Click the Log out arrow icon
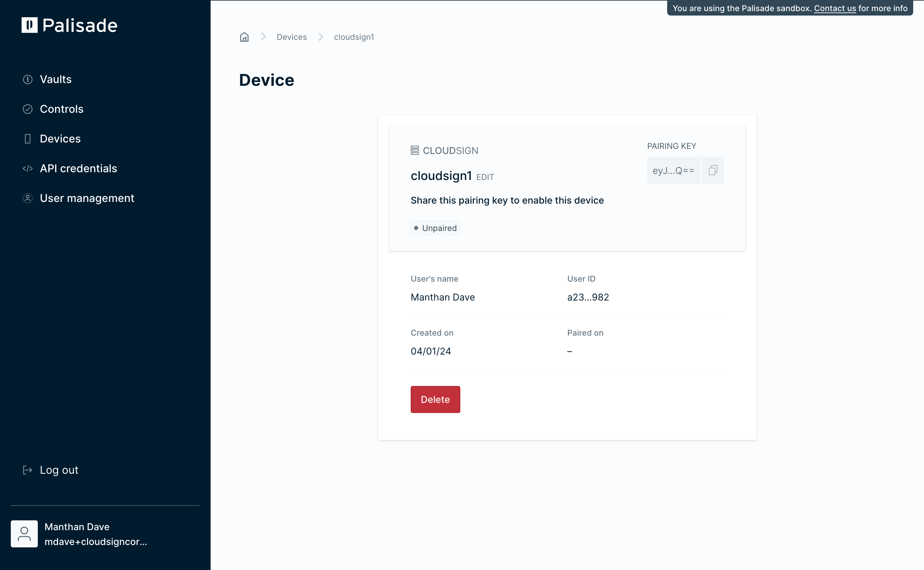Viewport: 924px width, 570px height. (x=27, y=470)
